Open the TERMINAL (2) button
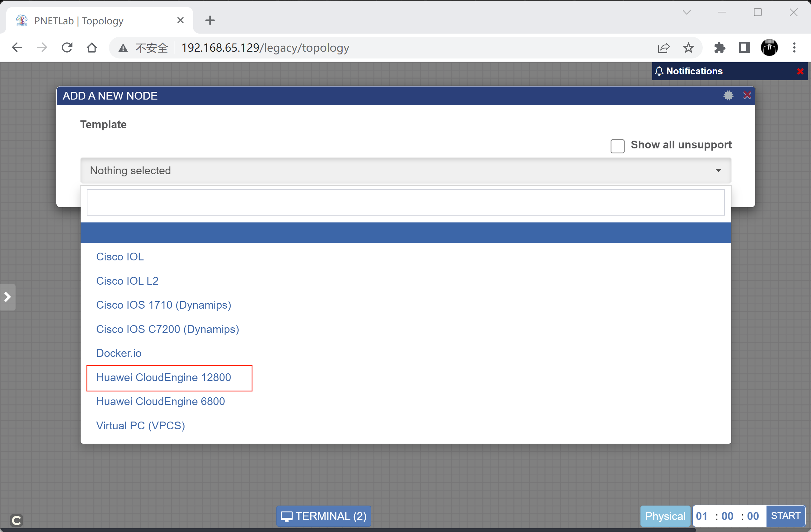The image size is (811, 532). pos(324,516)
